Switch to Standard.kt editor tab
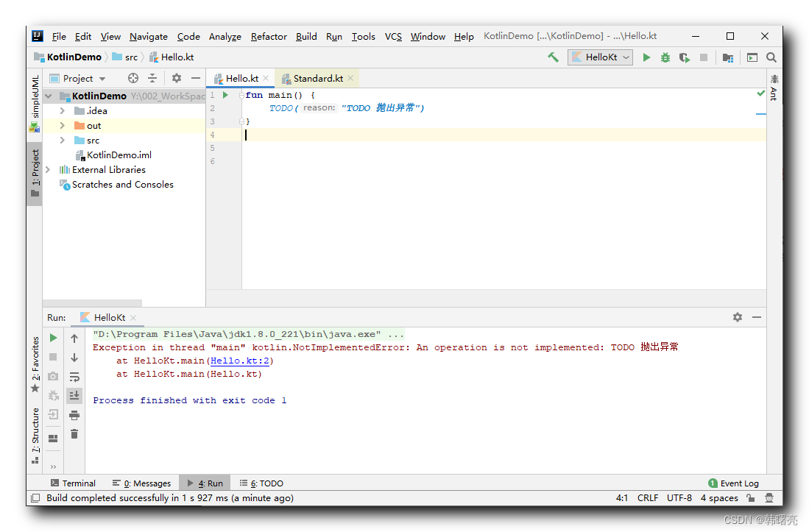809x532 pixels. point(318,78)
